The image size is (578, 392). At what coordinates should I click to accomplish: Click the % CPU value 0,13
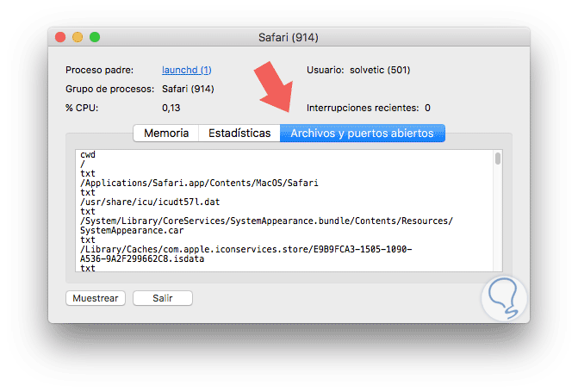click(171, 108)
